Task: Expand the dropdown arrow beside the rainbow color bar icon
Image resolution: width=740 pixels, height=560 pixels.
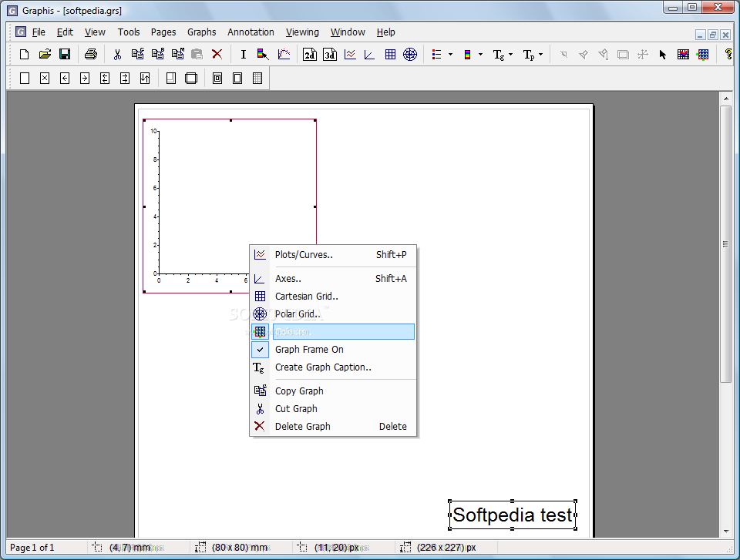Action: click(480, 54)
